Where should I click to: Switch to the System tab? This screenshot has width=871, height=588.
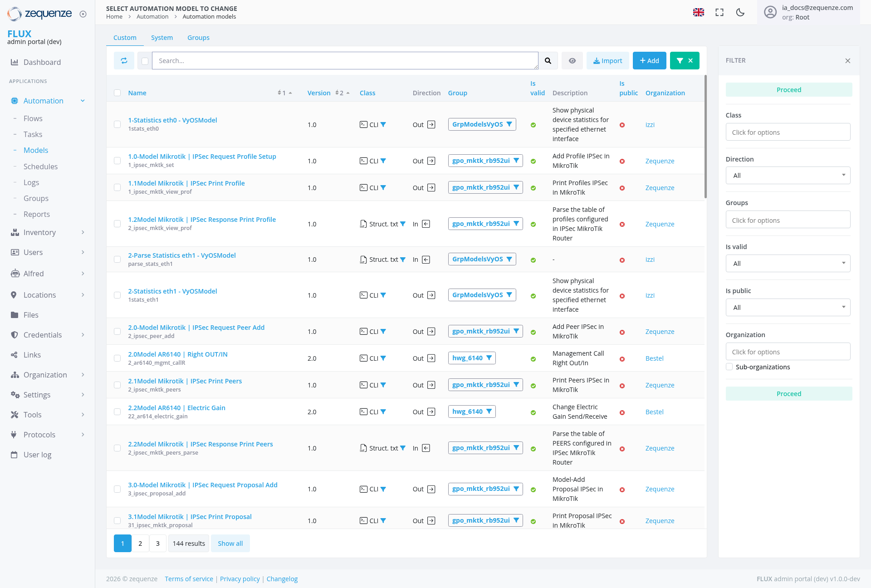(x=162, y=37)
